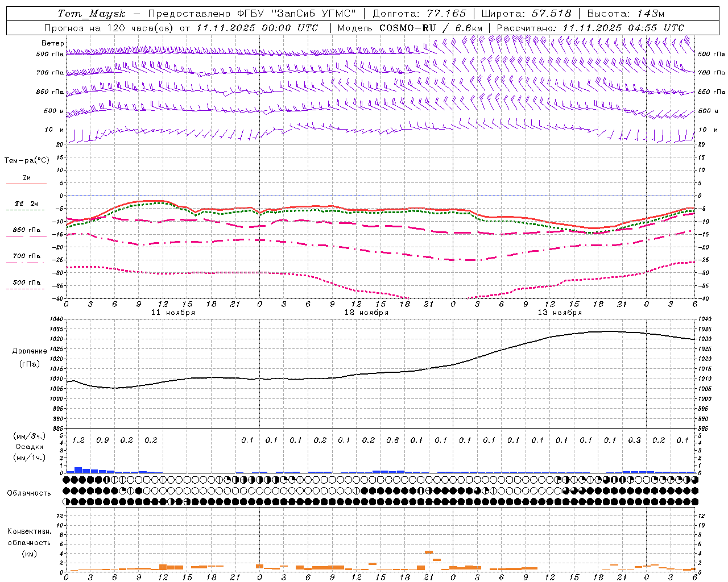This screenshot has width=728, height=582.
Task: Click the 700 гПа temperature legend entry
Action: click(x=27, y=256)
